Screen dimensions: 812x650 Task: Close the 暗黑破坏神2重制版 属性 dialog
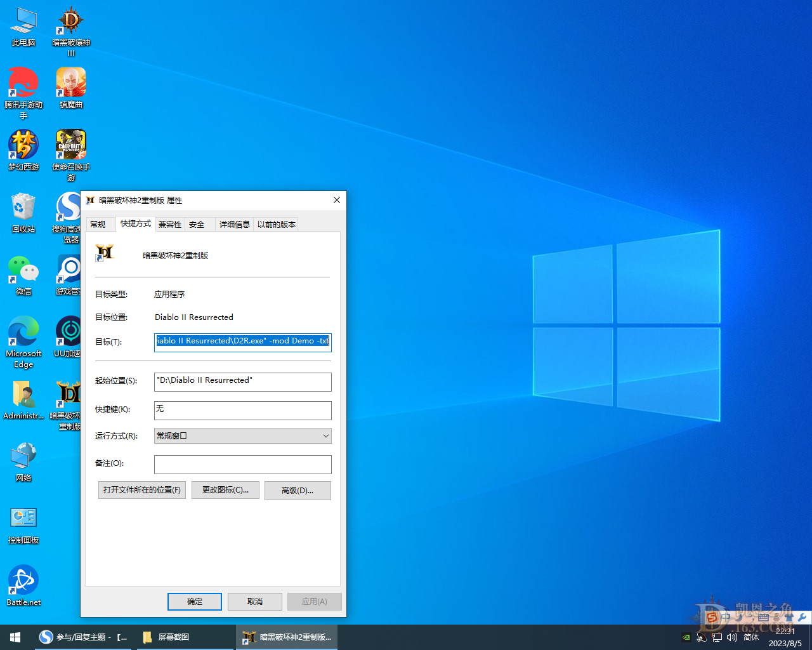click(337, 200)
